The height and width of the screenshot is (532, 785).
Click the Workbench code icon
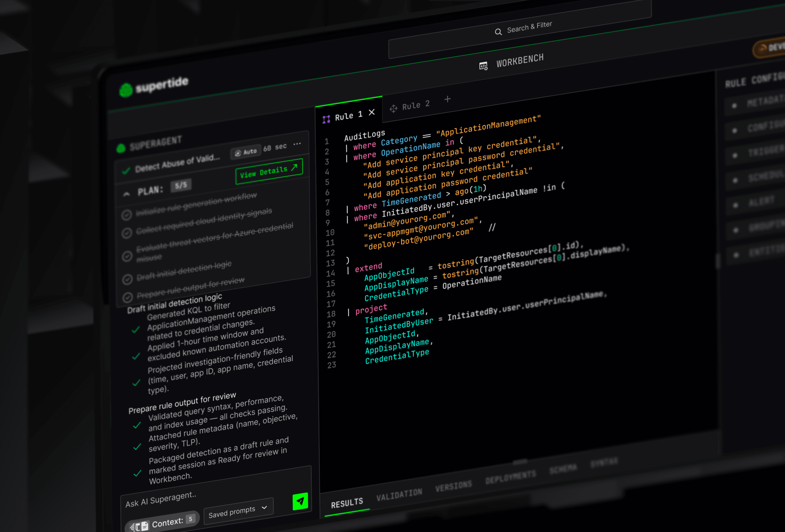tap(483, 66)
